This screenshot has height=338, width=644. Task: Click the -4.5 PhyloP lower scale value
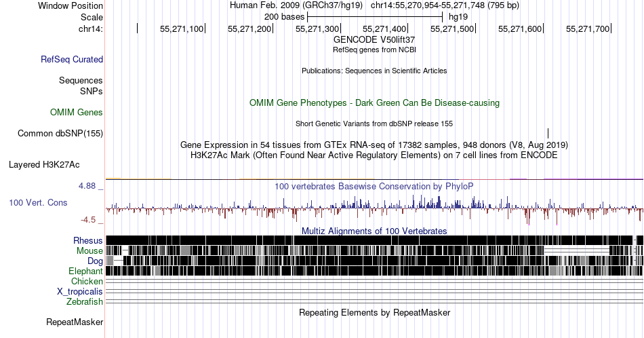click(88, 220)
